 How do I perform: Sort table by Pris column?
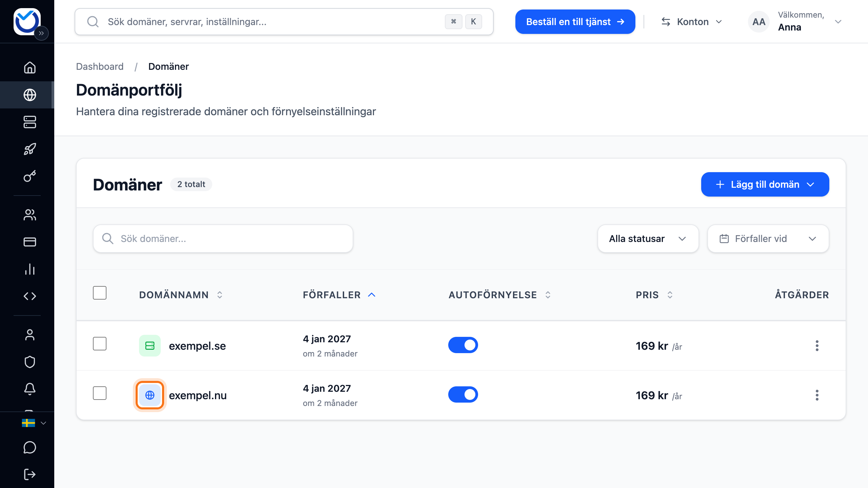click(x=654, y=295)
